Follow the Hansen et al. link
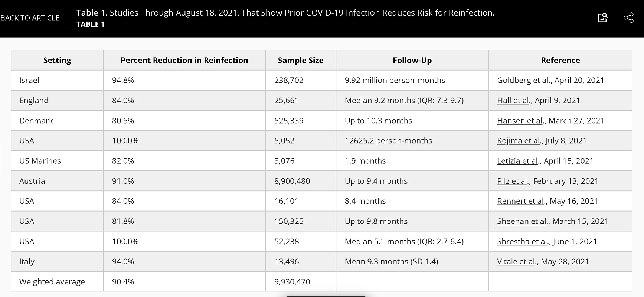Image resolution: width=644 pixels, height=297 pixels. (x=520, y=121)
